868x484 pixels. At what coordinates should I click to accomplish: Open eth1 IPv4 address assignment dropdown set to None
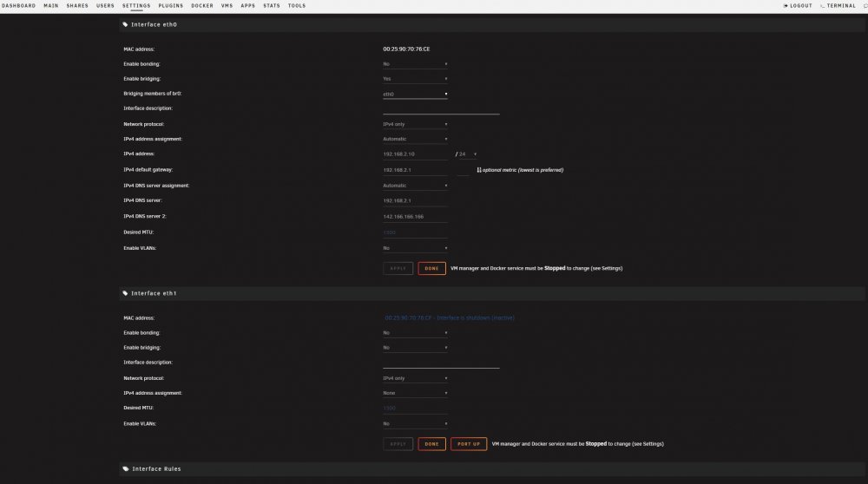click(x=415, y=393)
